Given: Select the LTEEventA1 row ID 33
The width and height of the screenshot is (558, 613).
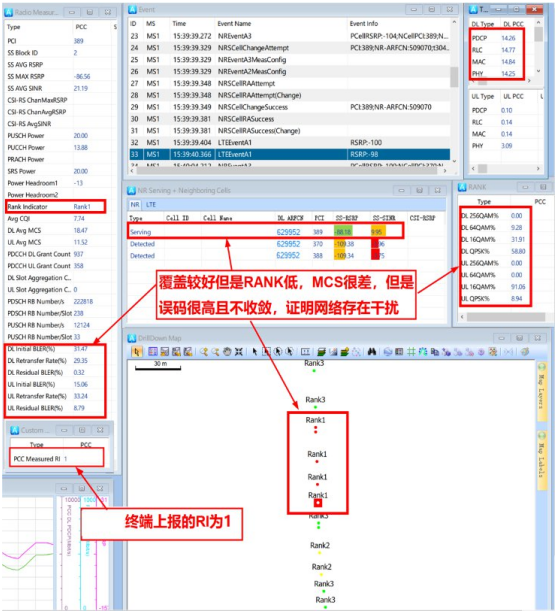Looking at the screenshot, I should point(289,154).
